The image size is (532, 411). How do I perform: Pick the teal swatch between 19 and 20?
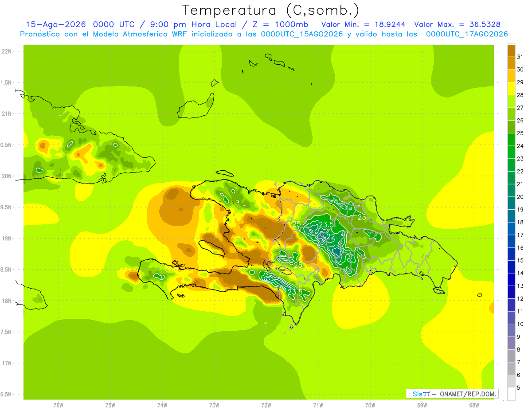(511, 203)
